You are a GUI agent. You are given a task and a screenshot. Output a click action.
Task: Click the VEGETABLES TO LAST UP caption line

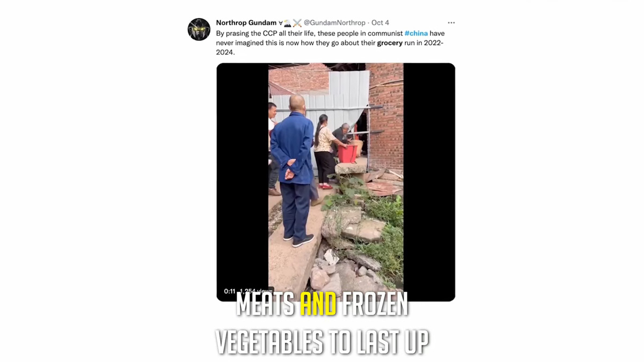click(x=322, y=342)
